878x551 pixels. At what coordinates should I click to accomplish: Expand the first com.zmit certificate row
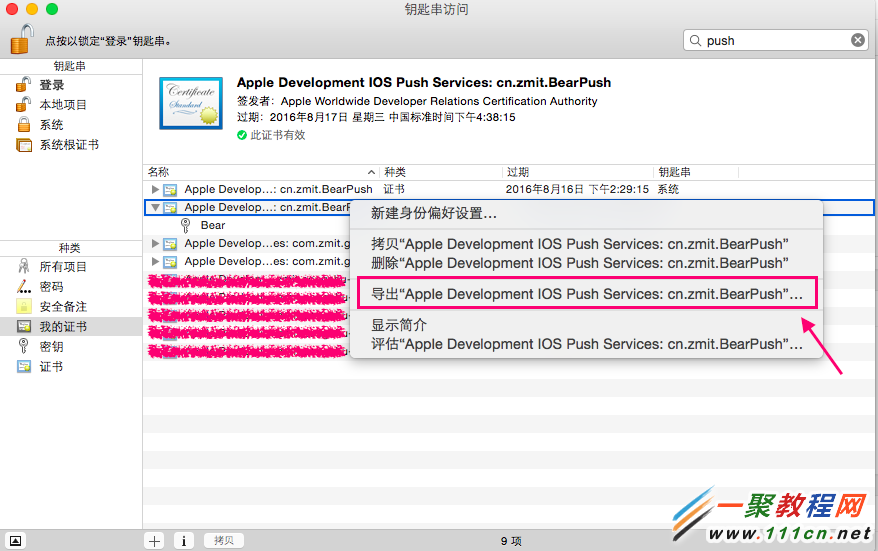[155, 243]
